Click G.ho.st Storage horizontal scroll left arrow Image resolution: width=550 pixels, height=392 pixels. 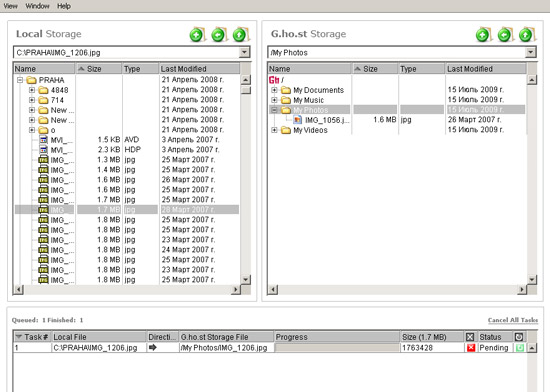click(x=273, y=290)
